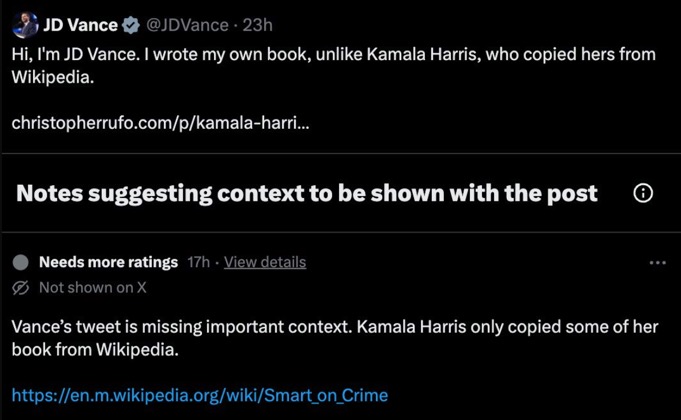
Task: Open the Wikipedia Smart_on_Crime link
Action: click(x=200, y=395)
